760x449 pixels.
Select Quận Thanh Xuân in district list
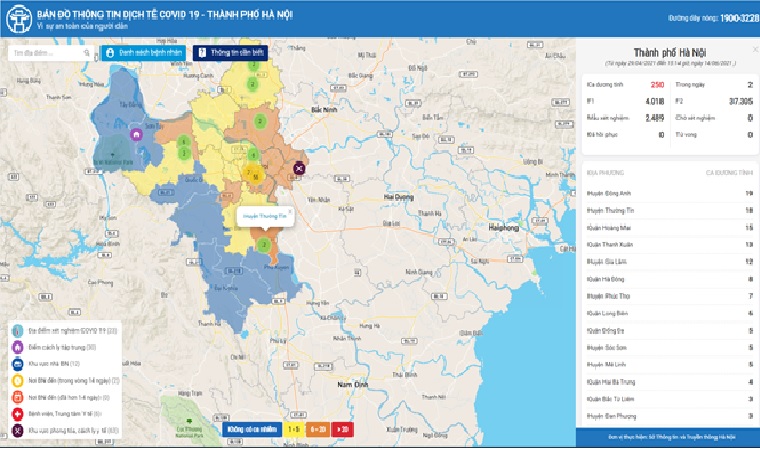click(x=669, y=244)
